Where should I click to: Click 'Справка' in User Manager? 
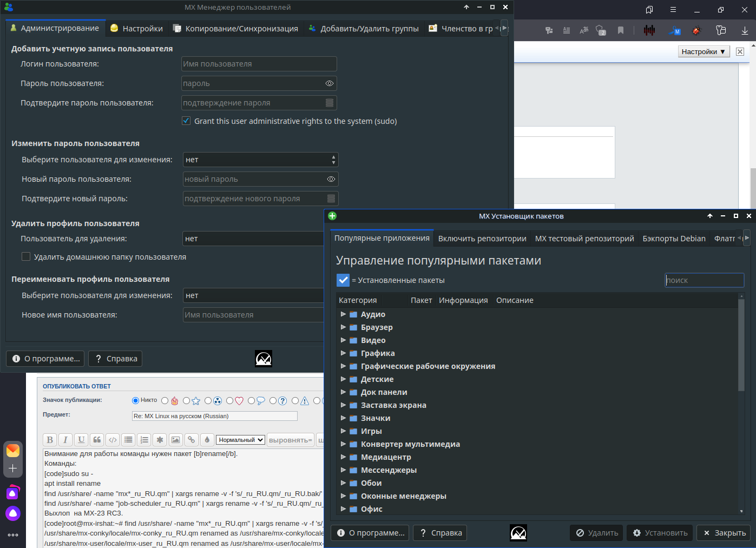(x=115, y=359)
